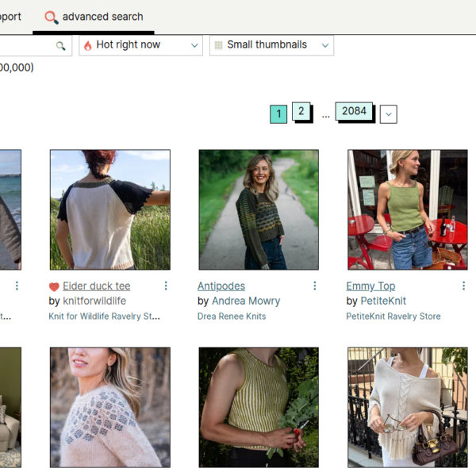The height and width of the screenshot is (476, 476).
Task: Open the Antipodes pattern thumbnail
Action: [x=259, y=209]
